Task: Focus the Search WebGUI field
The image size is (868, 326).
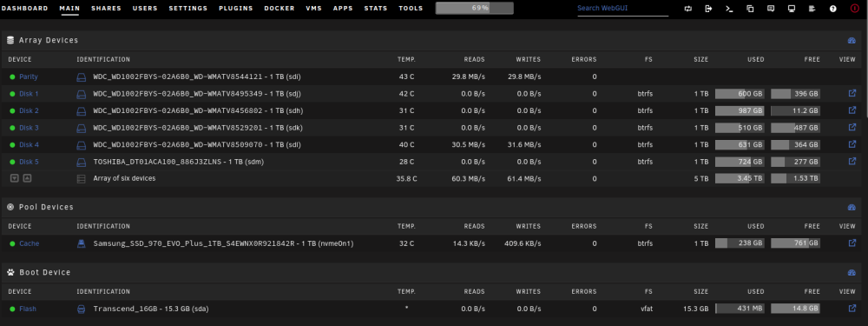Action: click(x=622, y=9)
